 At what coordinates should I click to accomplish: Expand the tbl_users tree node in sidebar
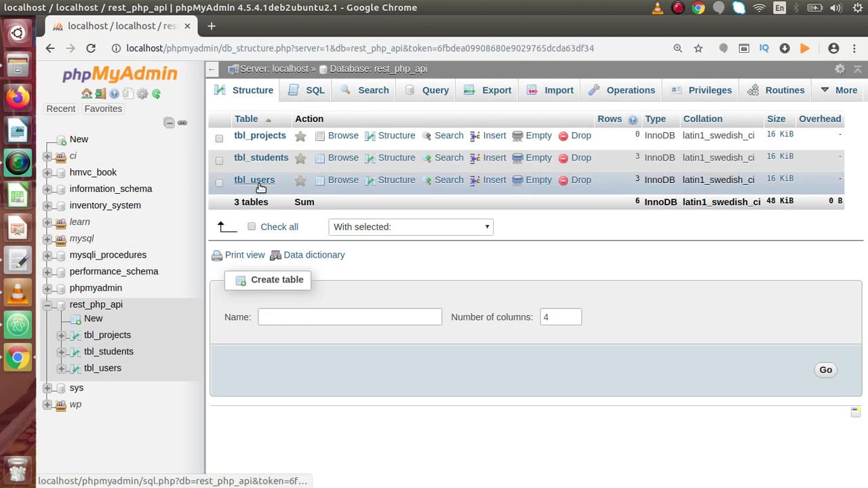(x=61, y=368)
